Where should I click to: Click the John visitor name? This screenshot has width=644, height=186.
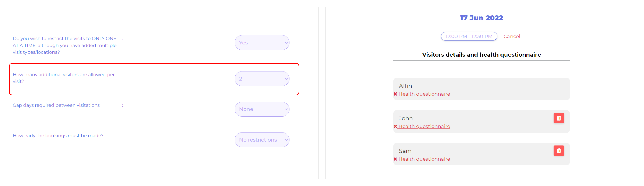pos(406,118)
